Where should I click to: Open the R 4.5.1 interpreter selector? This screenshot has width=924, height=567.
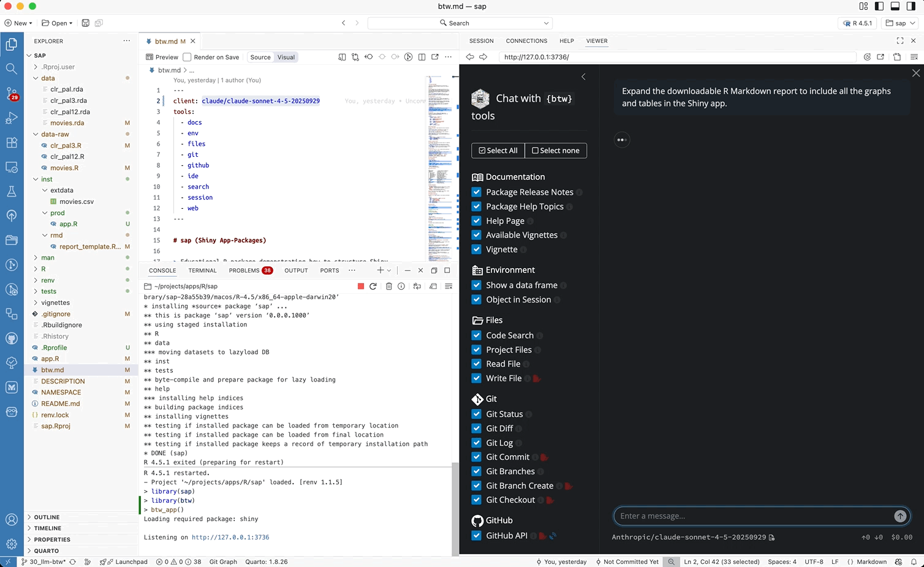[x=857, y=23]
